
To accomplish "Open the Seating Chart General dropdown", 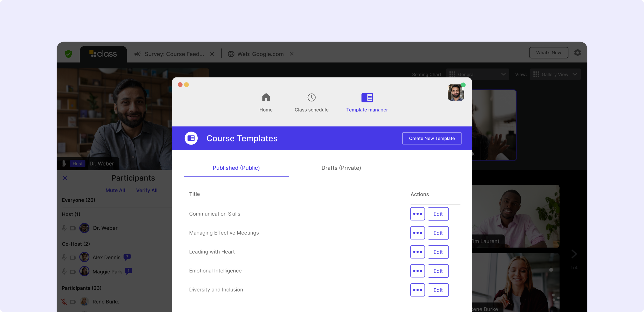I will coord(477,74).
